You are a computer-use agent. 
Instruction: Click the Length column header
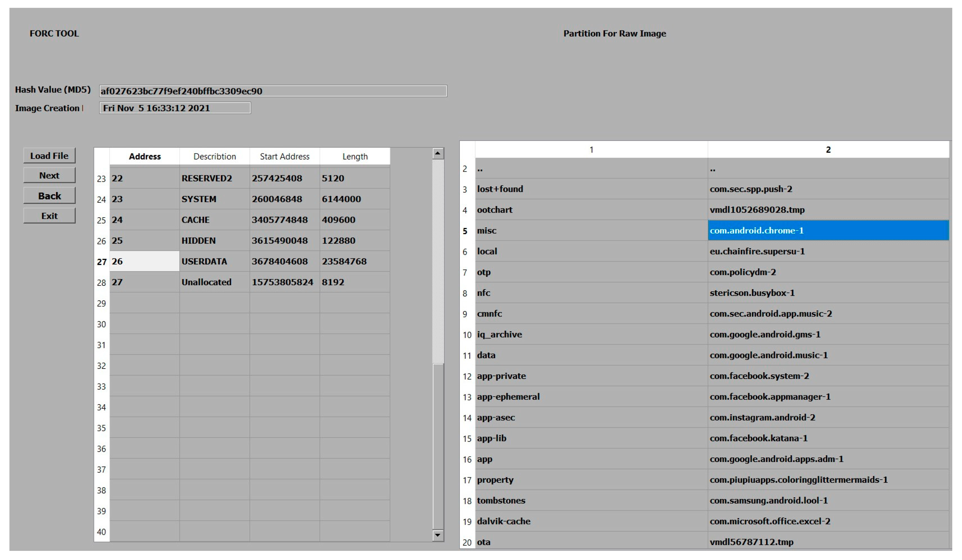coord(355,156)
